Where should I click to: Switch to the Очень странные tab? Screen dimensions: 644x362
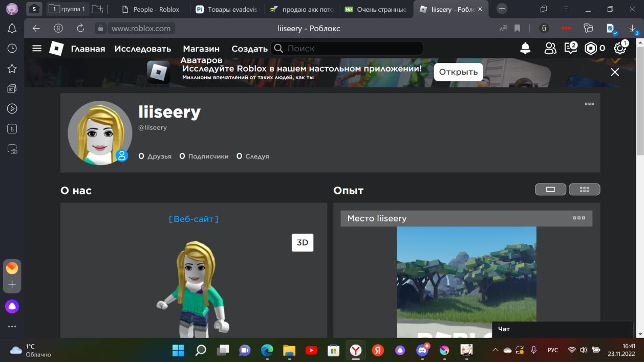pos(376,9)
